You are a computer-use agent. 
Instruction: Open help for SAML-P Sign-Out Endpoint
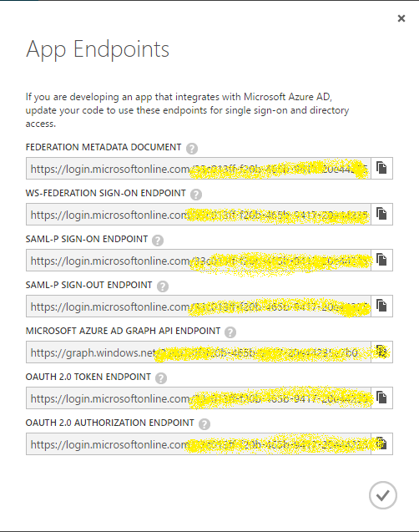click(163, 286)
